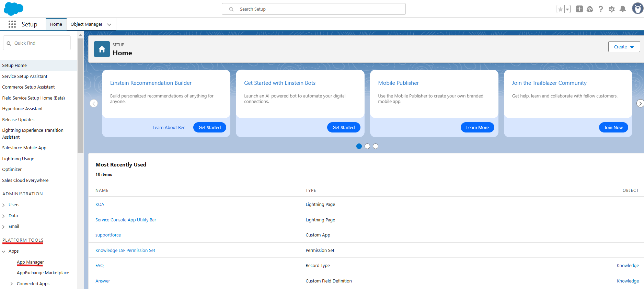The image size is (644, 289).
Task: Focus the Quick Find field
Action: [37, 43]
